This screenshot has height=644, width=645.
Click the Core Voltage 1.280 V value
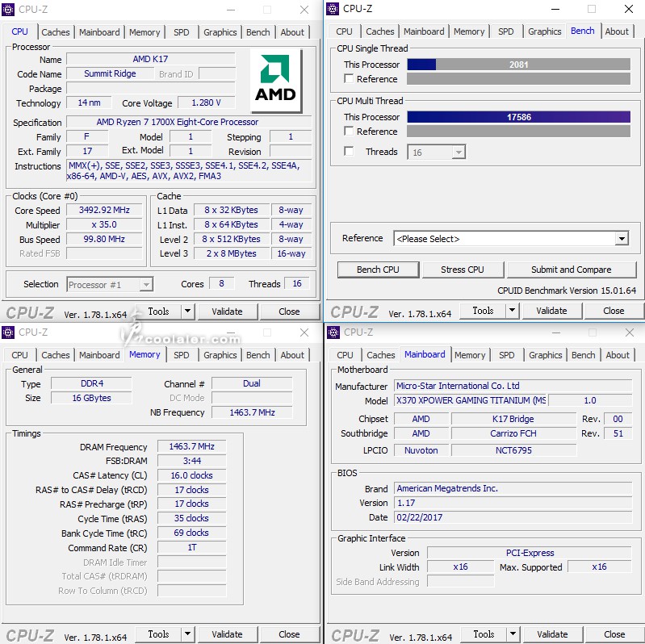206,102
